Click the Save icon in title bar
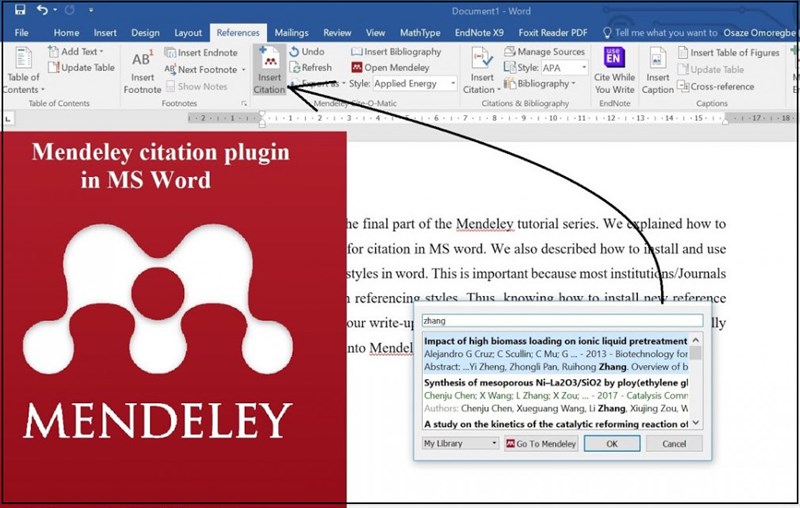 pos(20,10)
